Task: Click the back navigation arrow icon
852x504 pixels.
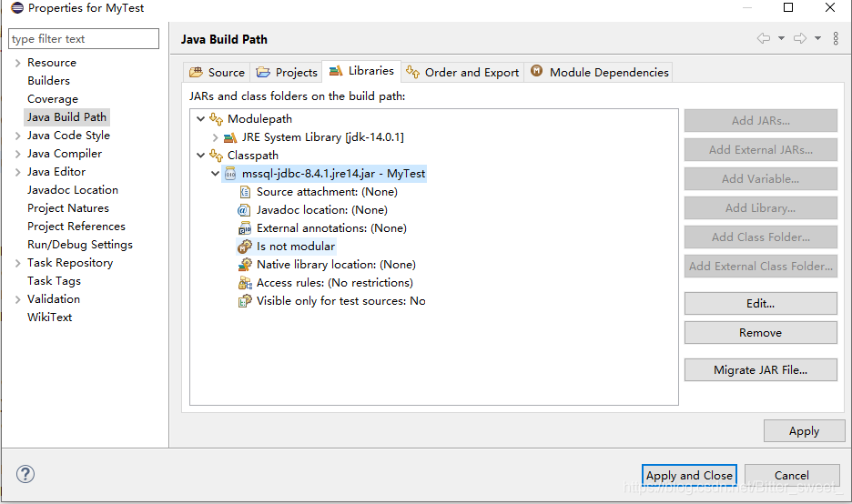Action: tap(764, 38)
